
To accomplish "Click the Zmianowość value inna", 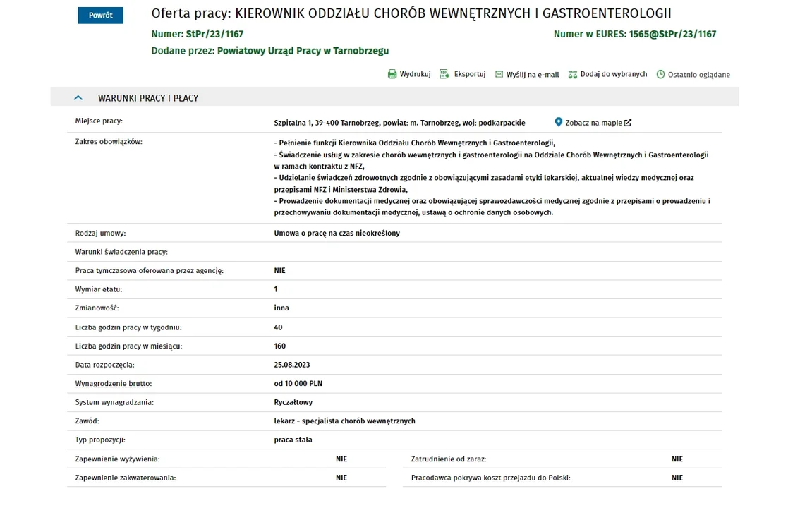I will (281, 308).
